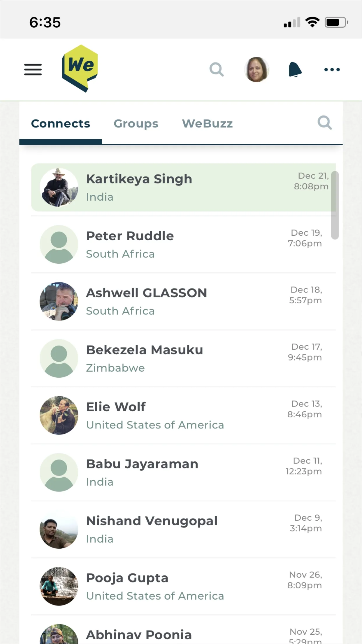View Elie Wolf's profile picture
Screen dimensions: 362x644
59,415
